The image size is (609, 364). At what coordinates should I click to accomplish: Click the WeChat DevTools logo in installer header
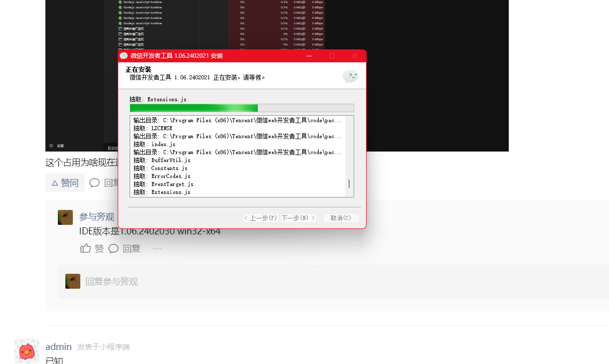pos(351,76)
